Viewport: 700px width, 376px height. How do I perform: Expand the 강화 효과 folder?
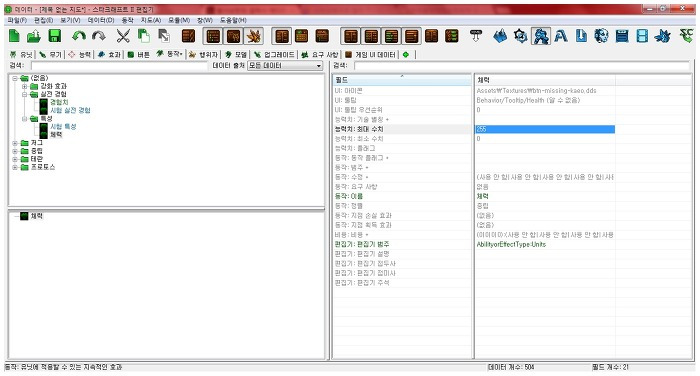[25, 86]
